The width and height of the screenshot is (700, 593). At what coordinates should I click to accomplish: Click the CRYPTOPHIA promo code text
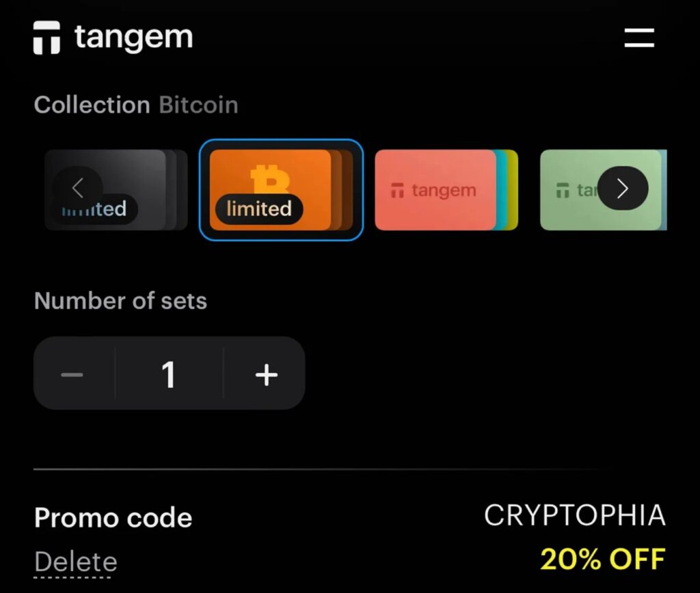[575, 515]
